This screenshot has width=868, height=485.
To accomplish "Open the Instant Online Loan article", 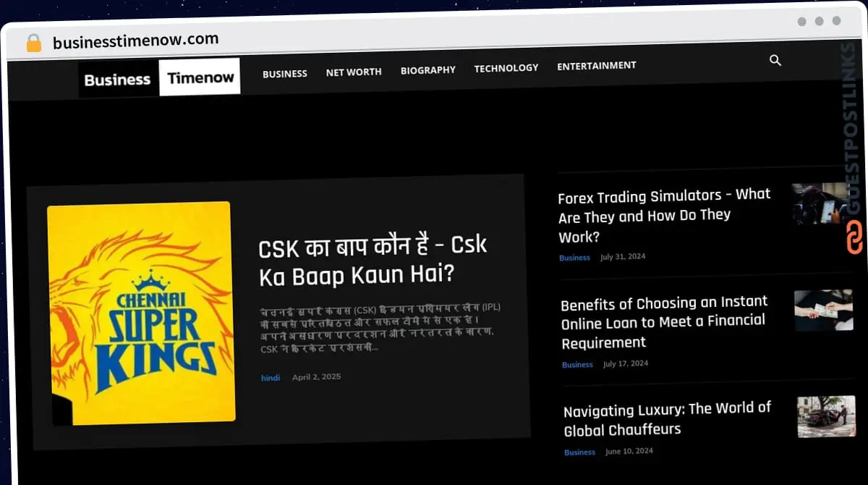I will (663, 322).
